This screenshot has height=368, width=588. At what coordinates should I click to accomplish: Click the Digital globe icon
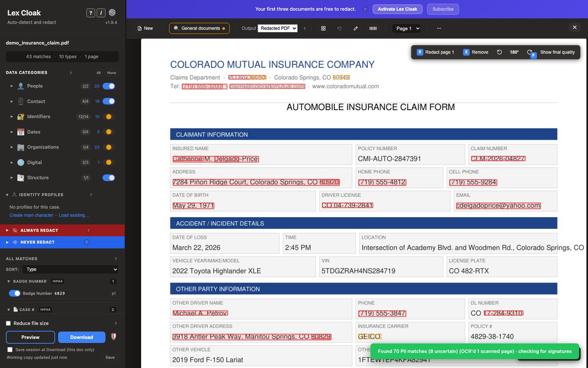tap(21, 163)
